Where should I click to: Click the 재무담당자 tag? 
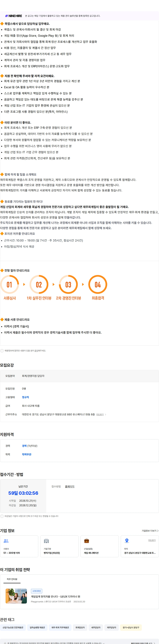click(111, 627)
